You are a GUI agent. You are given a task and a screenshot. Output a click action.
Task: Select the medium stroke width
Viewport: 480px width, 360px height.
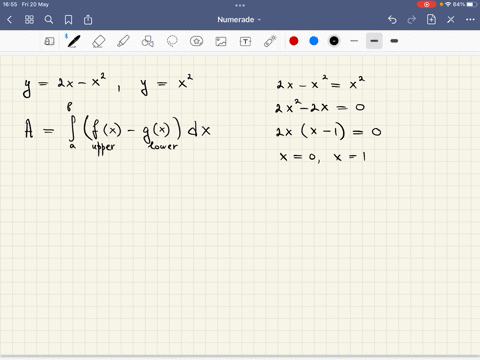coord(374,41)
